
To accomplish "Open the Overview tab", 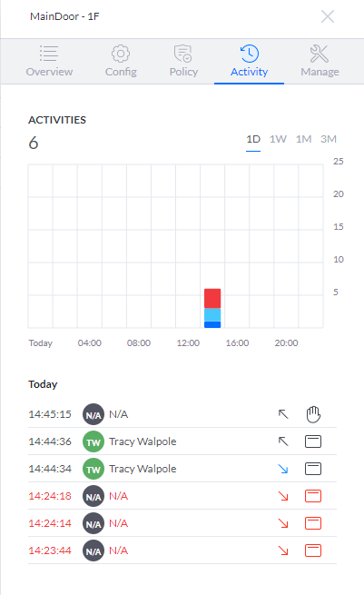I will click(49, 61).
